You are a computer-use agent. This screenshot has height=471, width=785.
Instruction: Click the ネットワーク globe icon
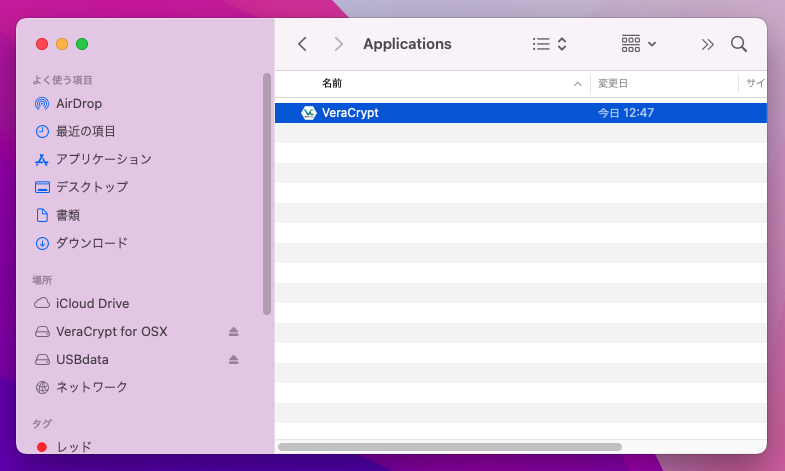[42, 387]
